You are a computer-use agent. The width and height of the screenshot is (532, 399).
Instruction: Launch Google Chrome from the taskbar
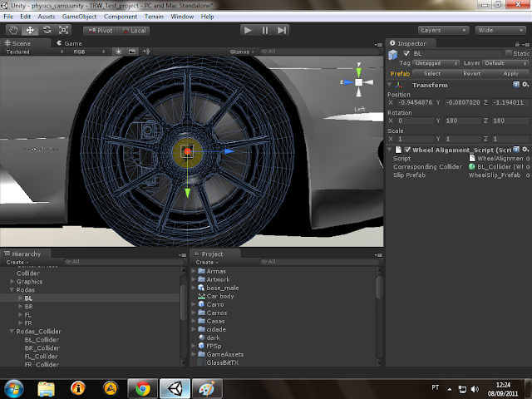coord(142,387)
